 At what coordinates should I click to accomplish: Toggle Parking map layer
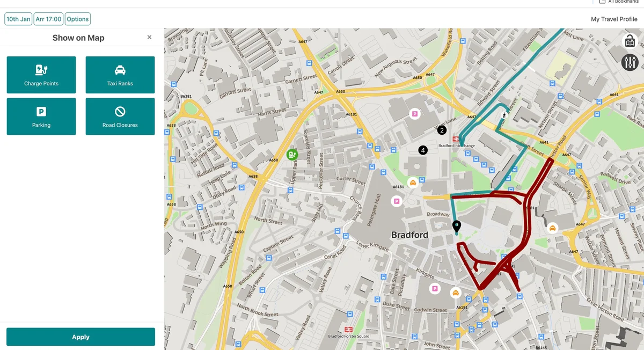41,116
